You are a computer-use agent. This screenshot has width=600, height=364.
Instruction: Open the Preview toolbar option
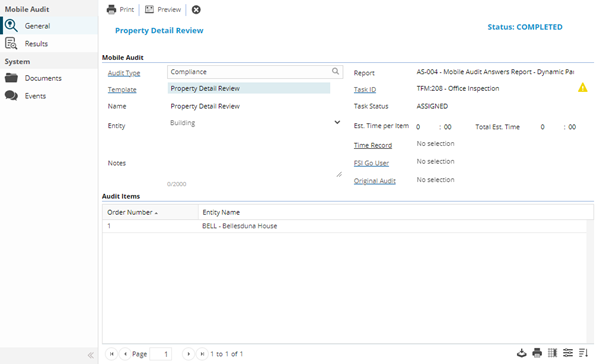pos(163,10)
